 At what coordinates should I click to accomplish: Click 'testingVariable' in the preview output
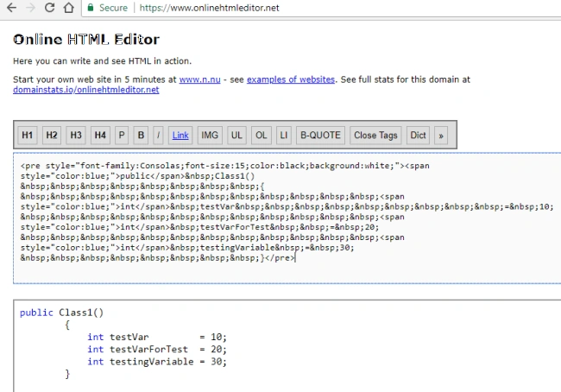coord(152,362)
